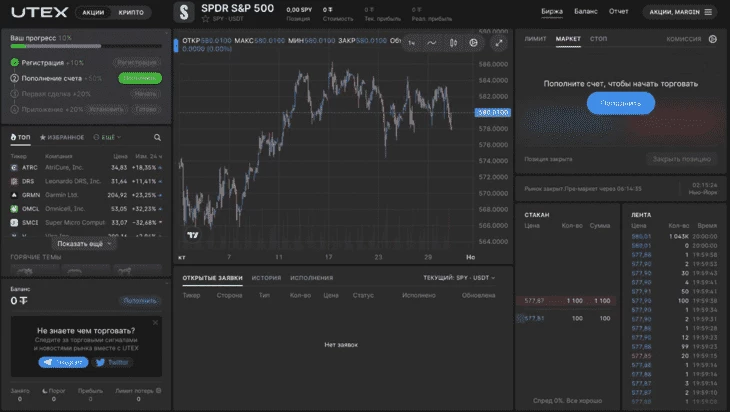Click the 577,87 ask row in order book
Viewport: 730px width, 412px height.
point(567,301)
